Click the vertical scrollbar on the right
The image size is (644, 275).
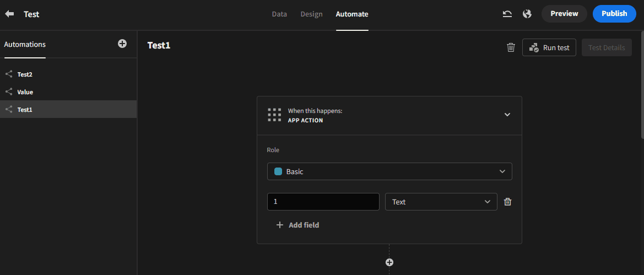pos(642,84)
